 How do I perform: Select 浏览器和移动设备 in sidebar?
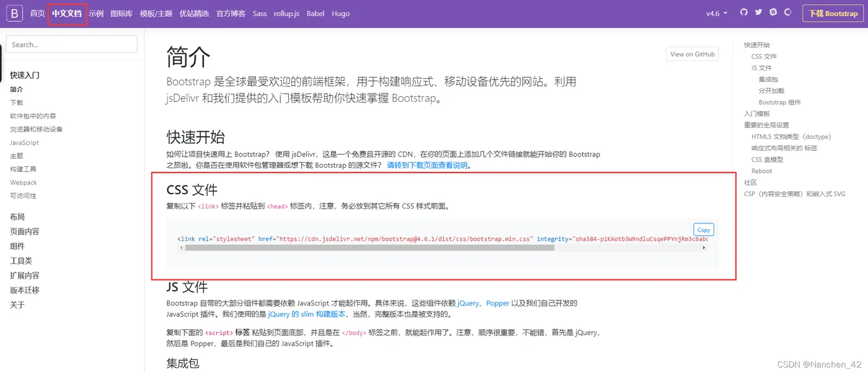[x=36, y=129]
